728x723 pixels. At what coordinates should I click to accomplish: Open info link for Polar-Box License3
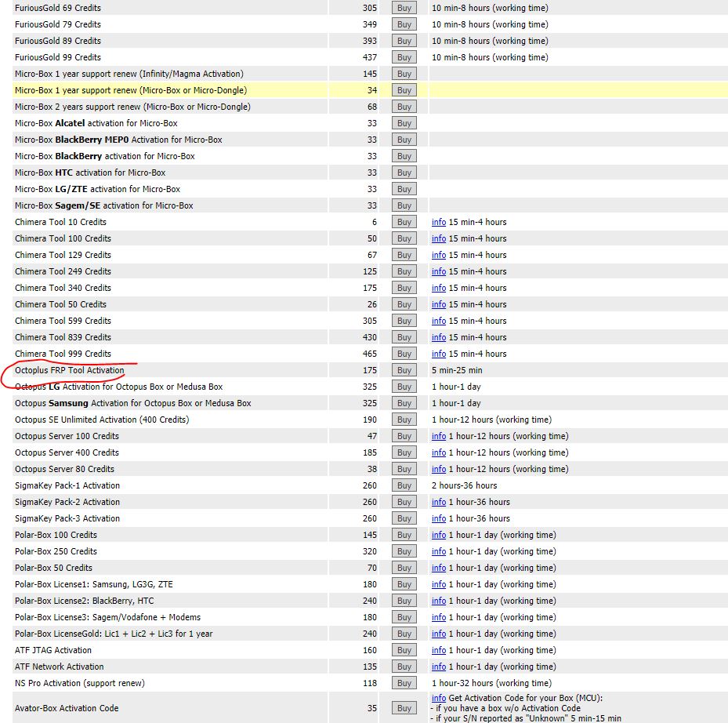[x=439, y=617]
